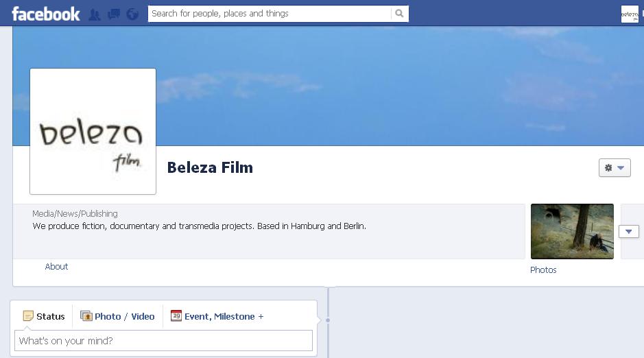The width and height of the screenshot is (644, 358).
Task: Open friend requests icon
Action: point(95,15)
